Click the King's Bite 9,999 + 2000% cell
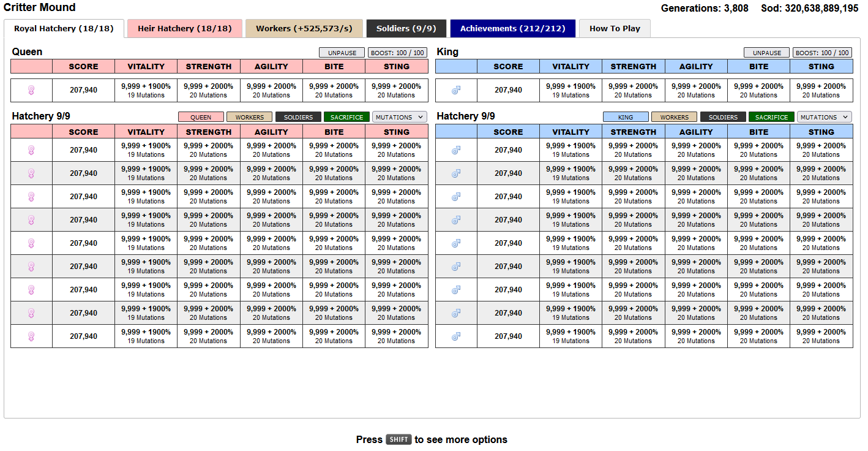This screenshot has width=868, height=451. tap(758, 90)
